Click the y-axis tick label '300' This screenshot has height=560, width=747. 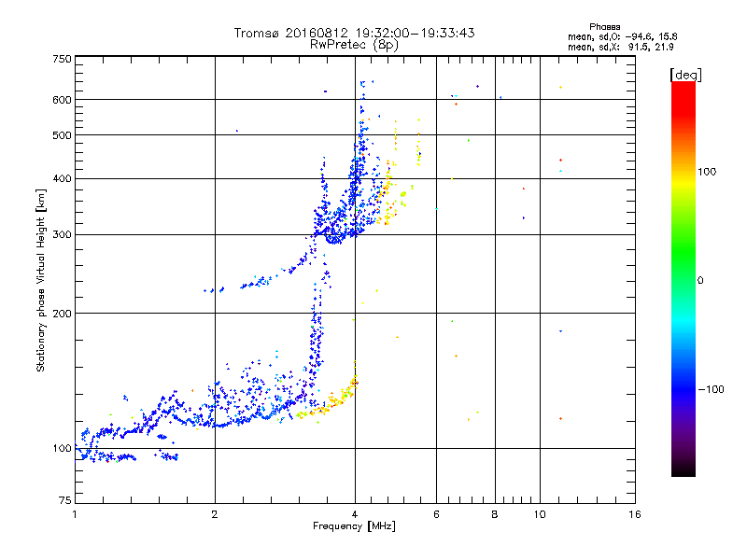(62, 234)
